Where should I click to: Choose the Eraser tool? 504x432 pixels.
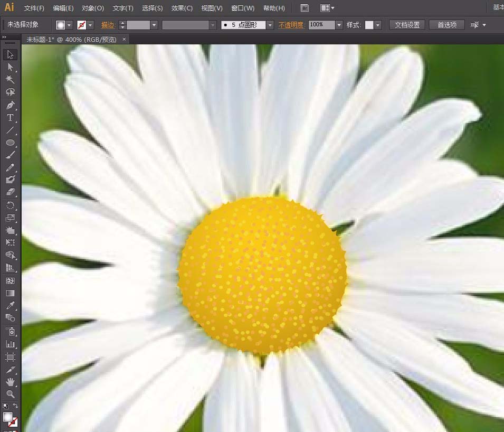click(10, 192)
